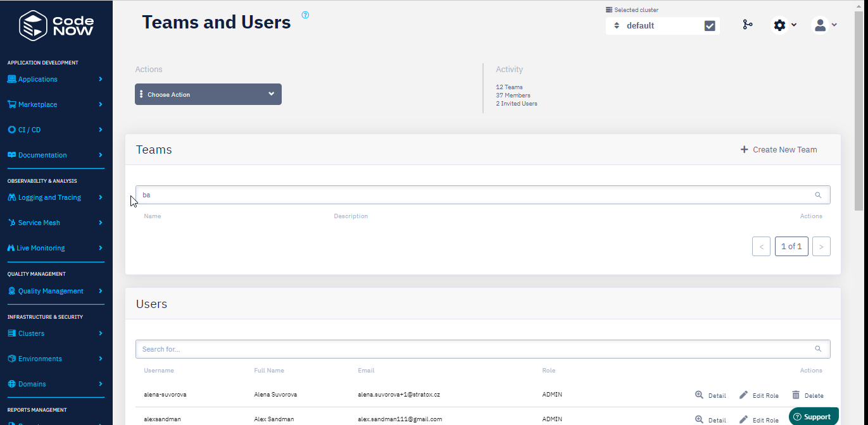Expand the Service Mesh chevron
This screenshot has height=425, width=868.
pos(101,223)
